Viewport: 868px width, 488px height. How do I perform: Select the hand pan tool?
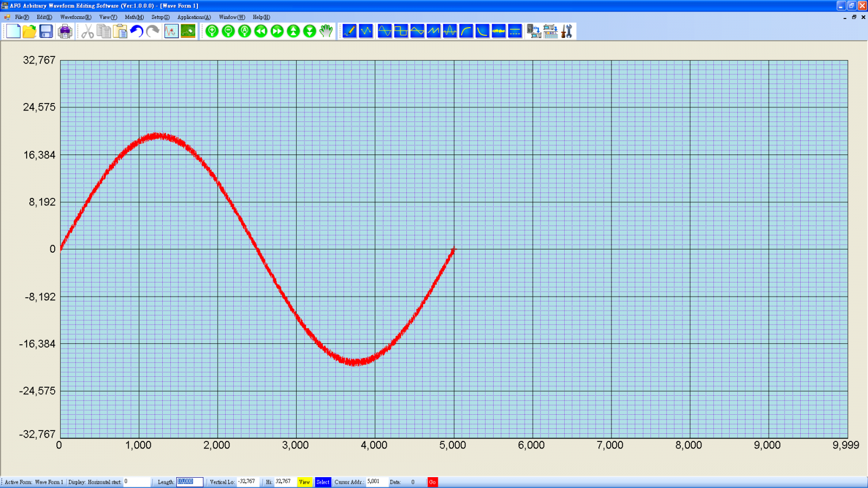tap(326, 31)
